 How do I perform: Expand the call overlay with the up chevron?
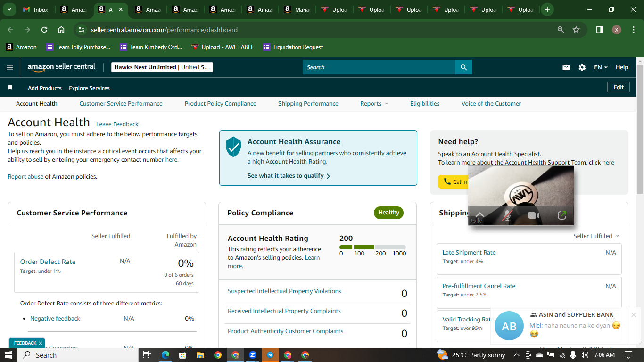point(479,214)
